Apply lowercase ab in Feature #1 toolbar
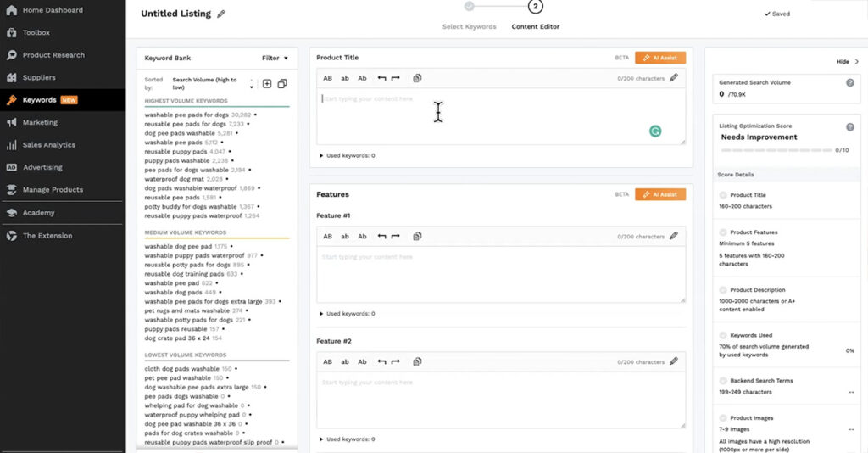 click(x=345, y=237)
